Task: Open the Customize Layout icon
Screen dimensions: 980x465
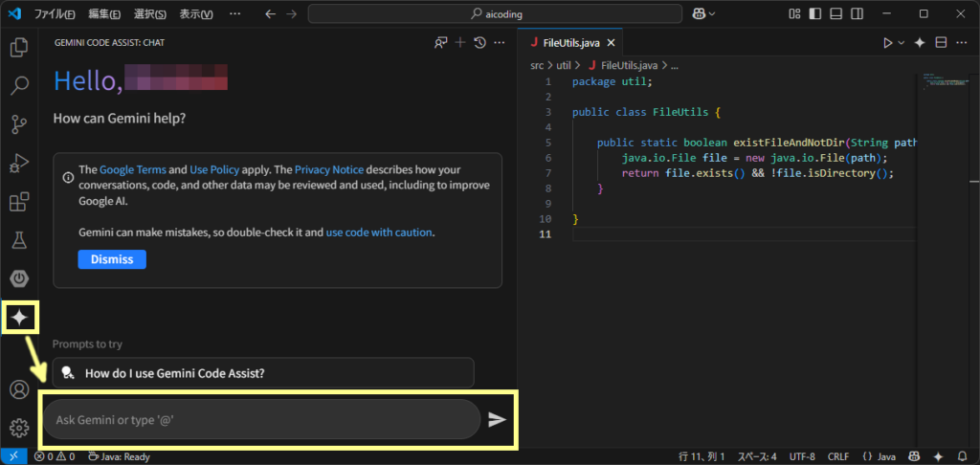Action: pyautogui.click(x=794, y=13)
